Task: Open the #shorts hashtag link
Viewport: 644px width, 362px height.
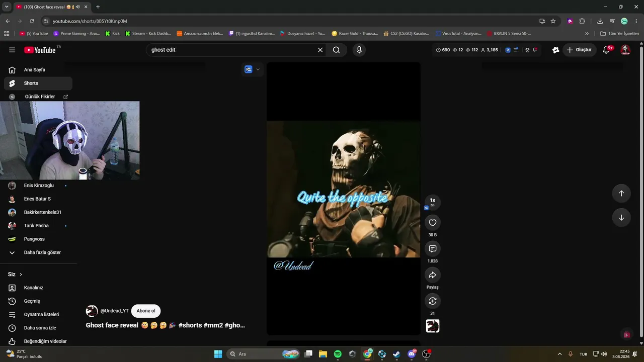Action: pos(190,325)
